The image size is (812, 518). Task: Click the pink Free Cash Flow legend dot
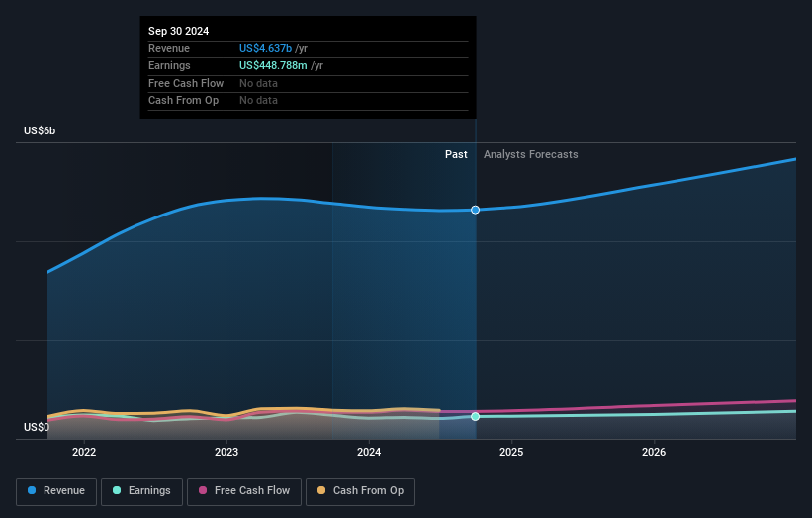pos(203,490)
